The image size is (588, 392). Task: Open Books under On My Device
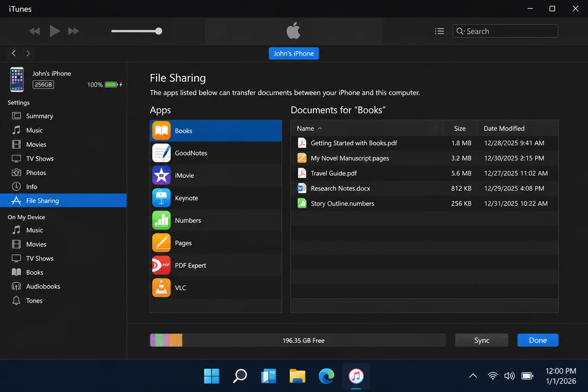63,272
